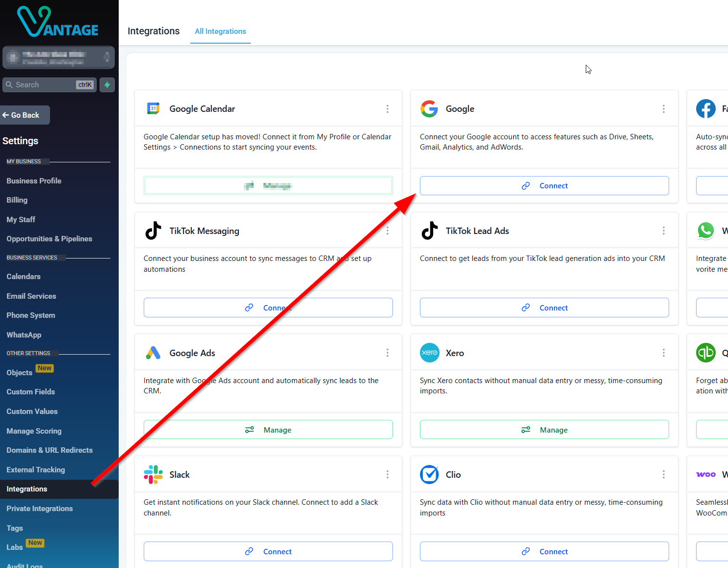
Task: Click the link icon in TikTok Lead Ads Connect button
Action: click(x=526, y=308)
